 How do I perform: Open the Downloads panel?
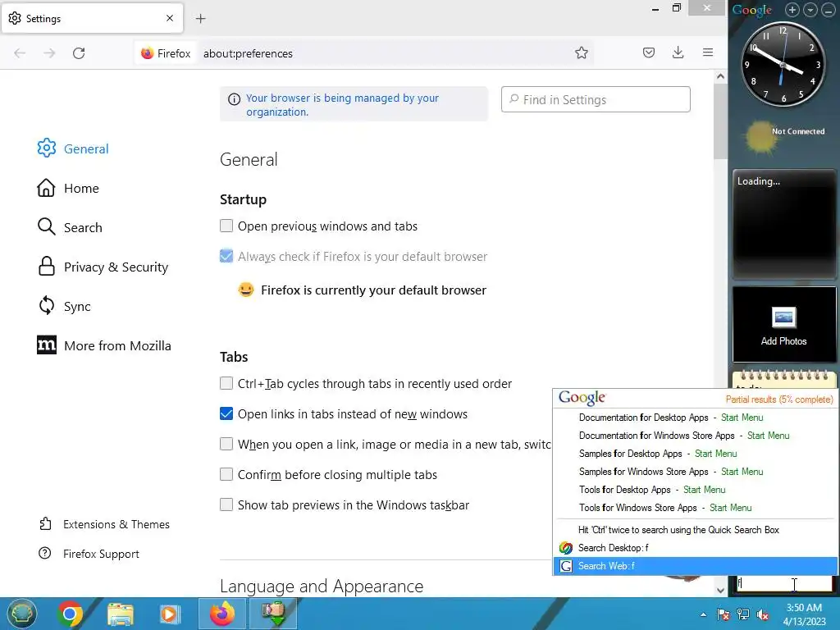[x=678, y=52]
